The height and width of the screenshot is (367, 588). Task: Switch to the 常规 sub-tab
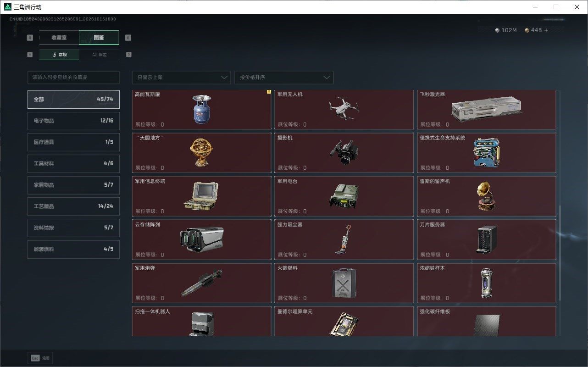[60, 55]
